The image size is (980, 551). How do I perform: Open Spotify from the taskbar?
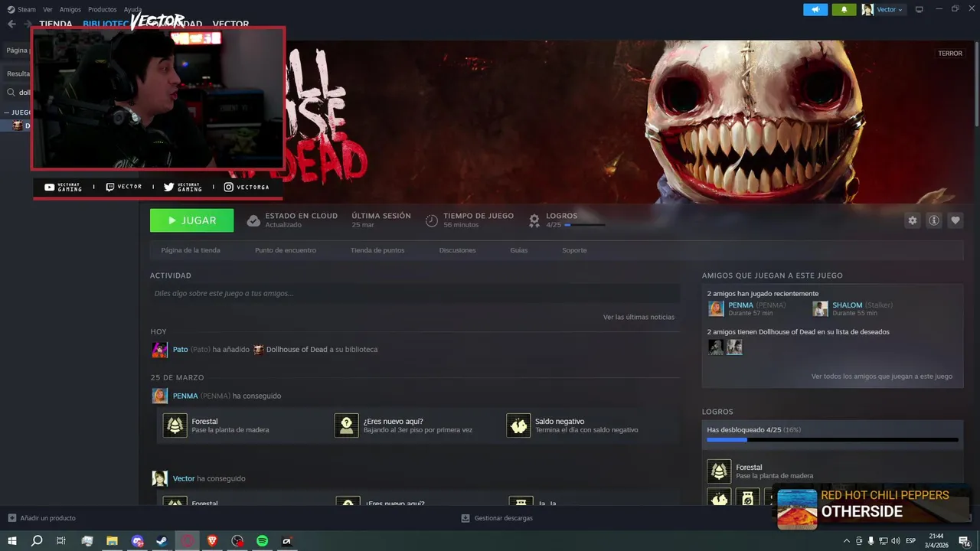(x=262, y=541)
